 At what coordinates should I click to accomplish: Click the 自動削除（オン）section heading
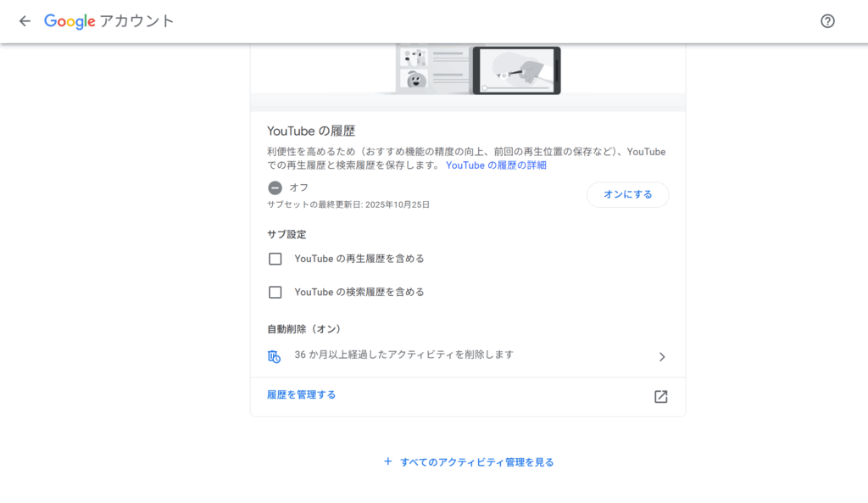click(303, 329)
